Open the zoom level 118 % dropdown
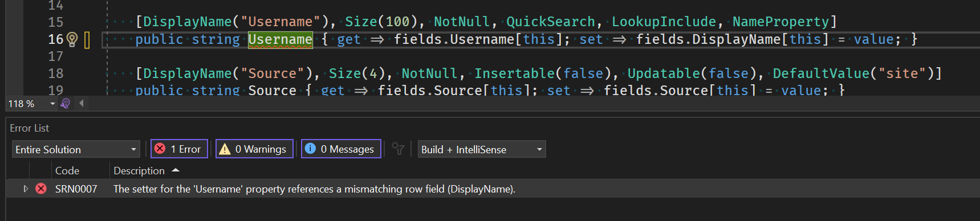980x221 pixels. tap(31, 104)
